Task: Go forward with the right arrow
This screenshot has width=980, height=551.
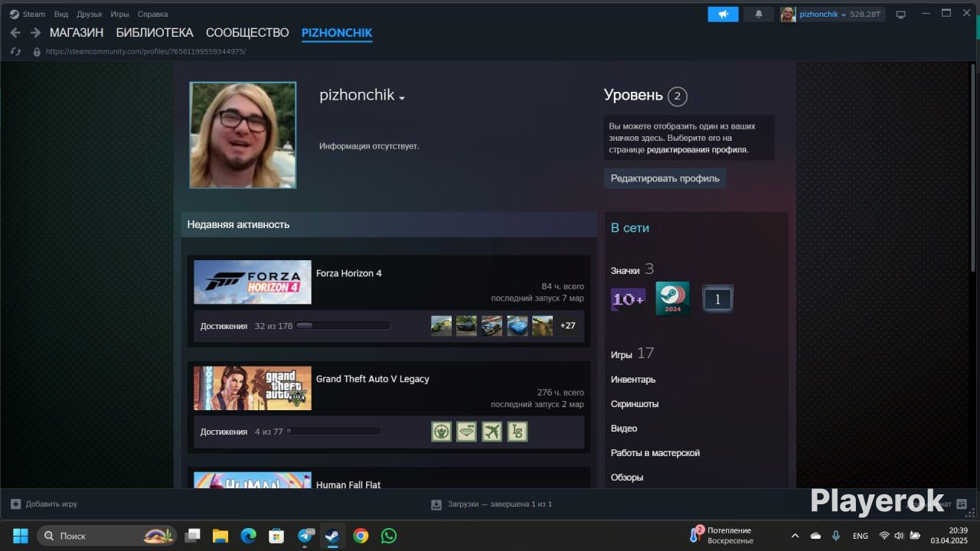Action: (35, 33)
